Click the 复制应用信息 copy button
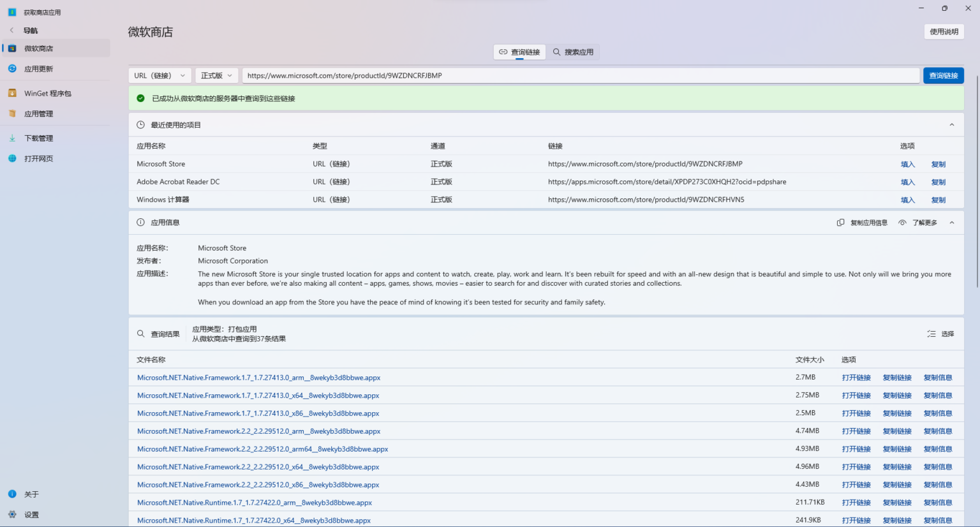This screenshot has height=527, width=980. [862, 223]
